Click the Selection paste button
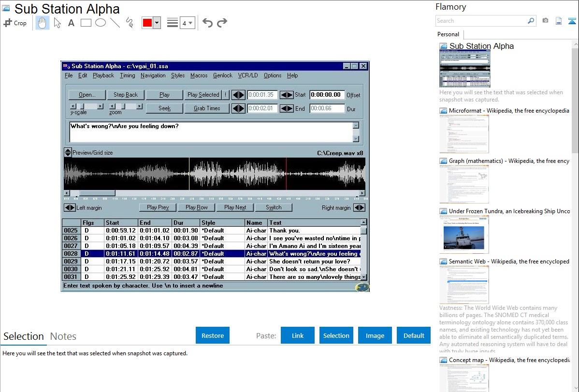Image resolution: width=579 pixels, height=392 pixels. pyautogui.click(x=336, y=335)
